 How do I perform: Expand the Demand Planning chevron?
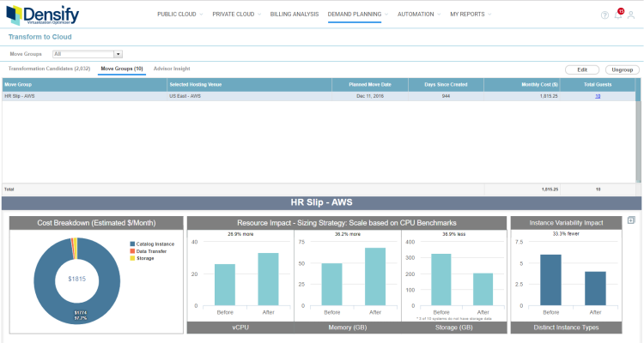(386, 15)
